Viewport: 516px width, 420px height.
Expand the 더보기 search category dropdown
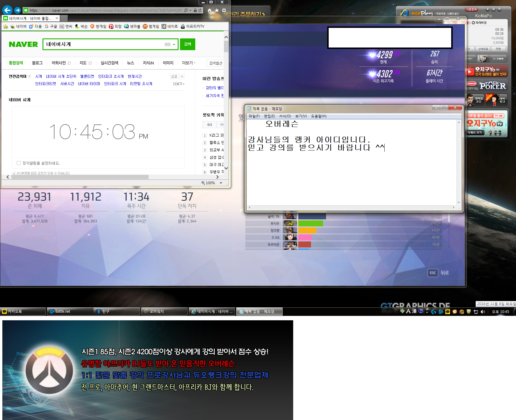coord(189,63)
